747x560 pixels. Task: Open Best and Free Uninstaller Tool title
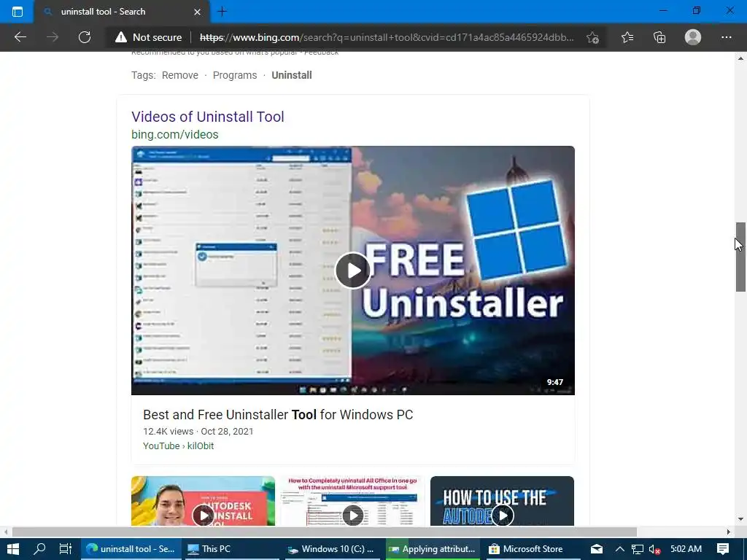pyautogui.click(x=278, y=415)
